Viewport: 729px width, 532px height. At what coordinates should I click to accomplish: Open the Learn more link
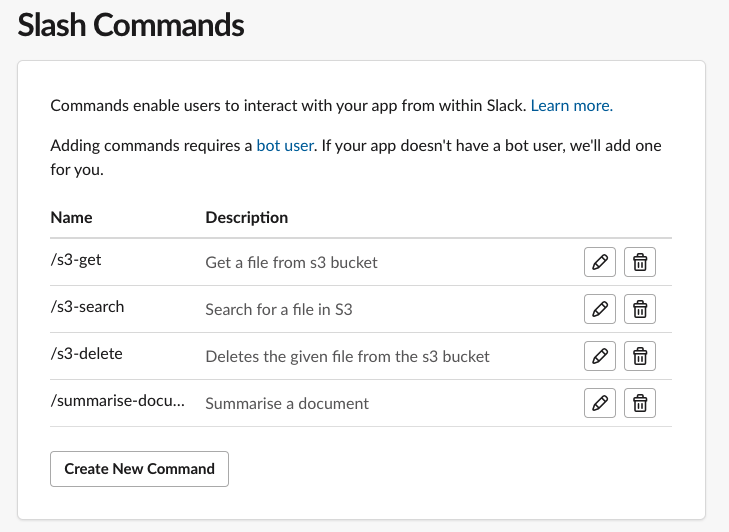(571, 105)
